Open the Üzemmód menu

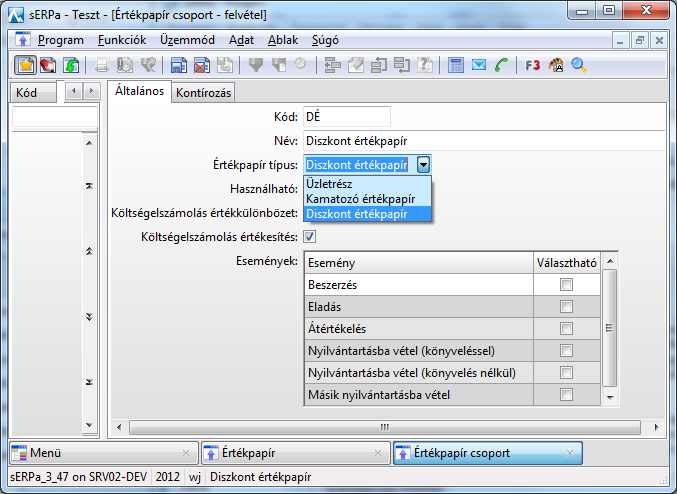point(187,40)
